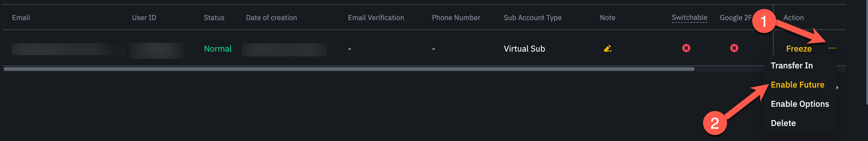Open the three-dot more actions menu

point(832,48)
